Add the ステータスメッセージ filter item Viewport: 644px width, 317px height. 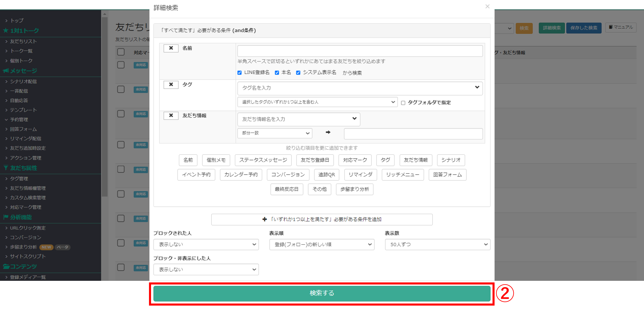[x=263, y=160]
